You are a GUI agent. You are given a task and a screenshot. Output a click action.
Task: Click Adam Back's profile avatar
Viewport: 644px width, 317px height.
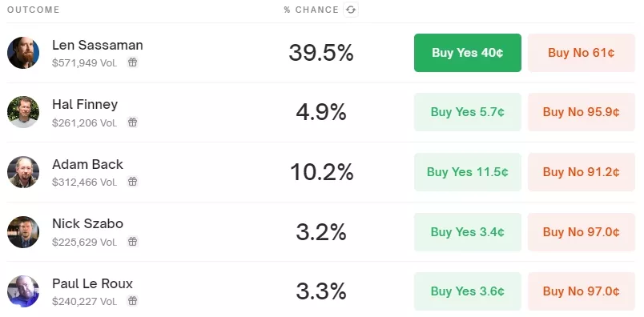click(x=23, y=172)
